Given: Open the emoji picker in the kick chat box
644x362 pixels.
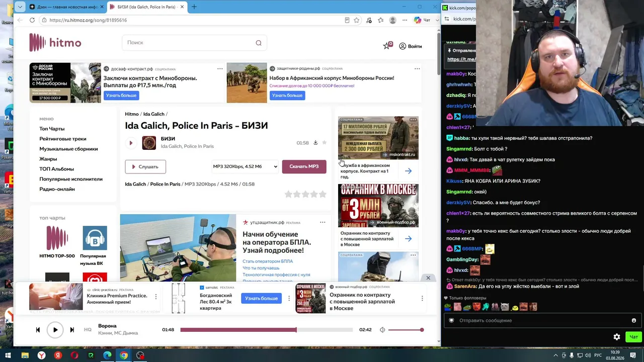Looking at the screenshot, I should 634,320.
